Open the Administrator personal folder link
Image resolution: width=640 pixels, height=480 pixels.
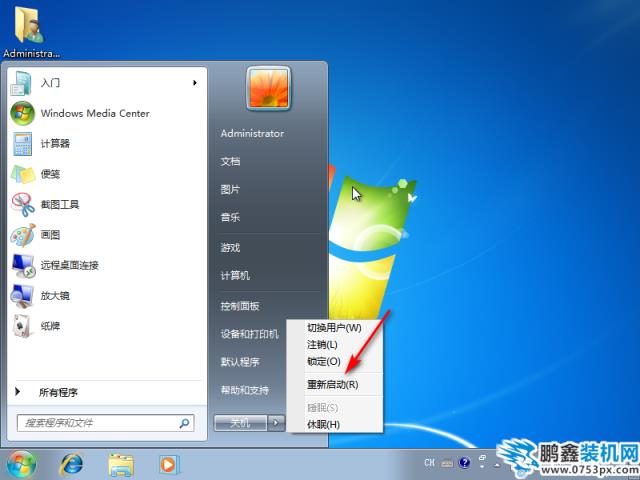point(253,133)
